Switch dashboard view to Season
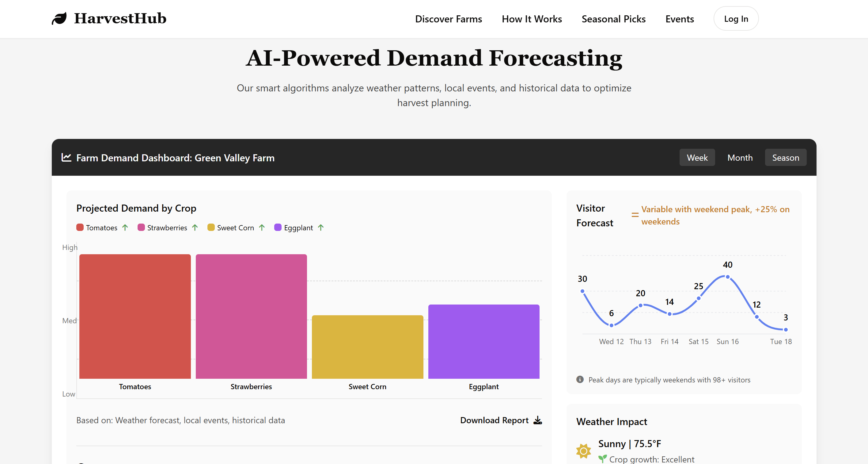868x464 pixels. click(x=785, y=157)
